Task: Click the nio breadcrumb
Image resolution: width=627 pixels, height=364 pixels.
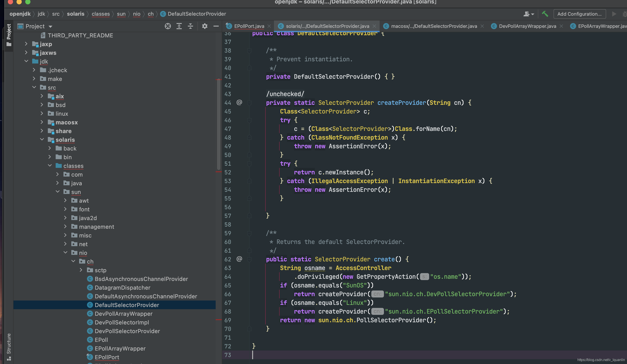Action: tap(137, 14)
